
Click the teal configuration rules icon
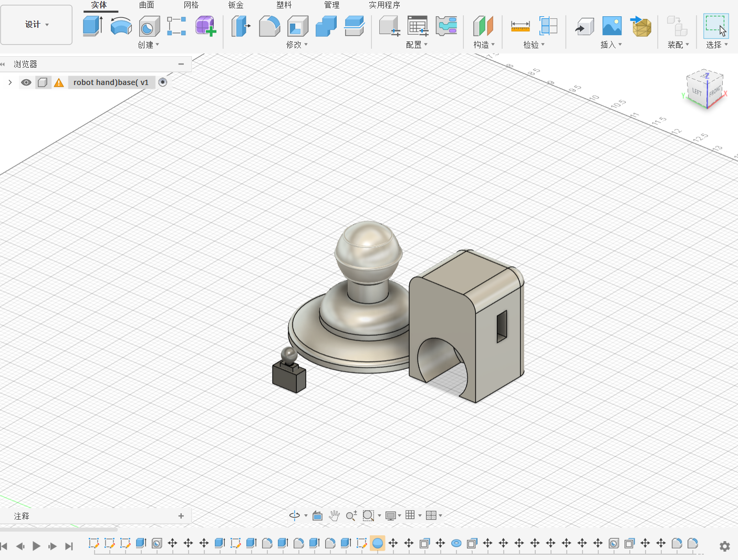click(446, 26)
